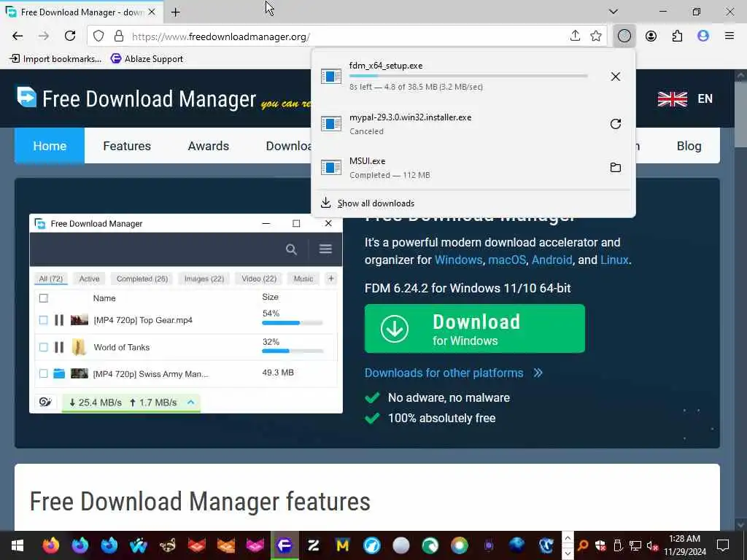Viewport: 747px width, 560px height.
Task: Click the search icon in FDM preview
Action: (291, 249)
